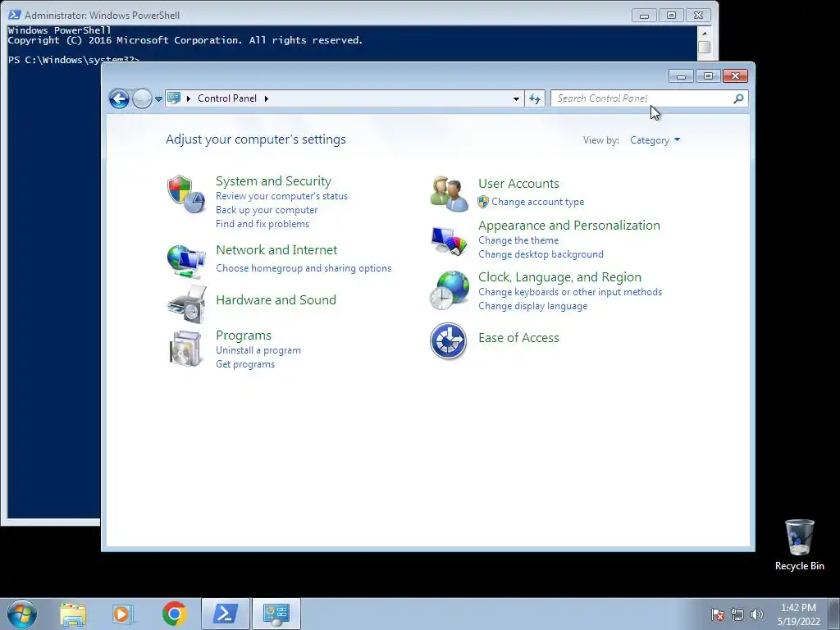Go back with the blue back arrow
The height and width of the screenshot is (630, 840).
(119, 98)
